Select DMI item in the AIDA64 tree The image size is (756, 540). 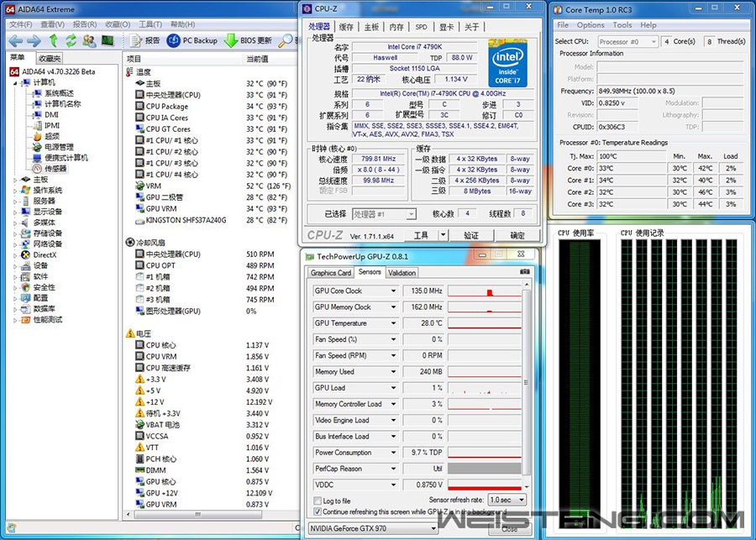(45, 115)
